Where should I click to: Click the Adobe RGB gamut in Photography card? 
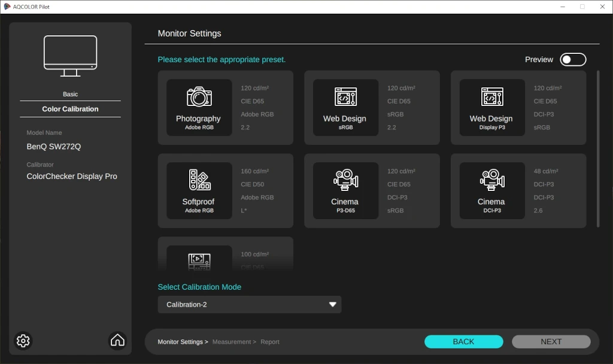(x=257, y=114)
